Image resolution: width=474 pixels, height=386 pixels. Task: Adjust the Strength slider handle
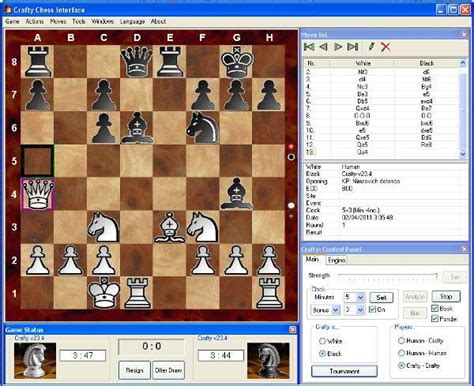[x=436, y=276]
